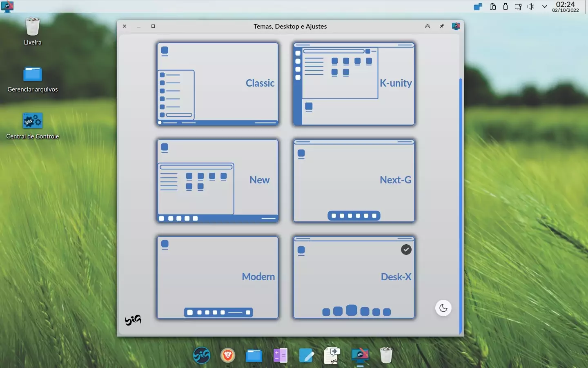Pick the Modern desktop layout
The height and width of the screenshot is (368, 588).
218,277
